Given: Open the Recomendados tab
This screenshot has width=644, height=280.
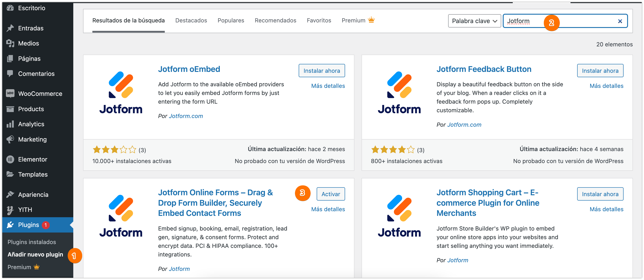Looking at the screenshot, I should 275,20.
